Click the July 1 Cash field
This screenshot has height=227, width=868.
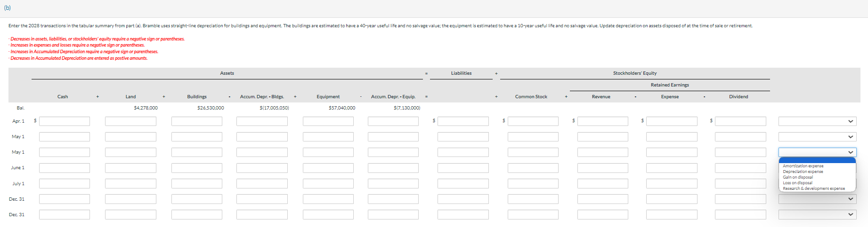65,184
